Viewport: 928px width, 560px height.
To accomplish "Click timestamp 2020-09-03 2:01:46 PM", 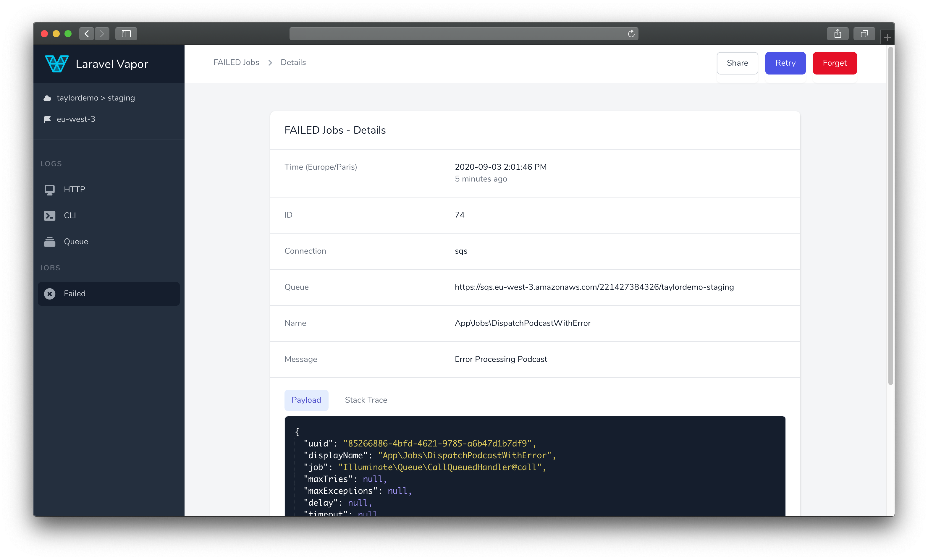I will click(501, 167).
